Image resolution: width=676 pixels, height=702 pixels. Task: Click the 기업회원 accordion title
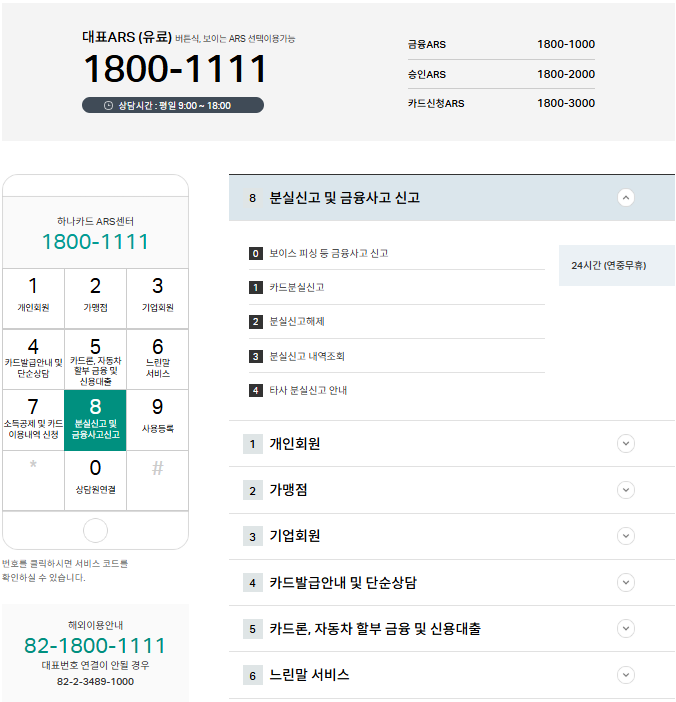[x=295, y=536]
